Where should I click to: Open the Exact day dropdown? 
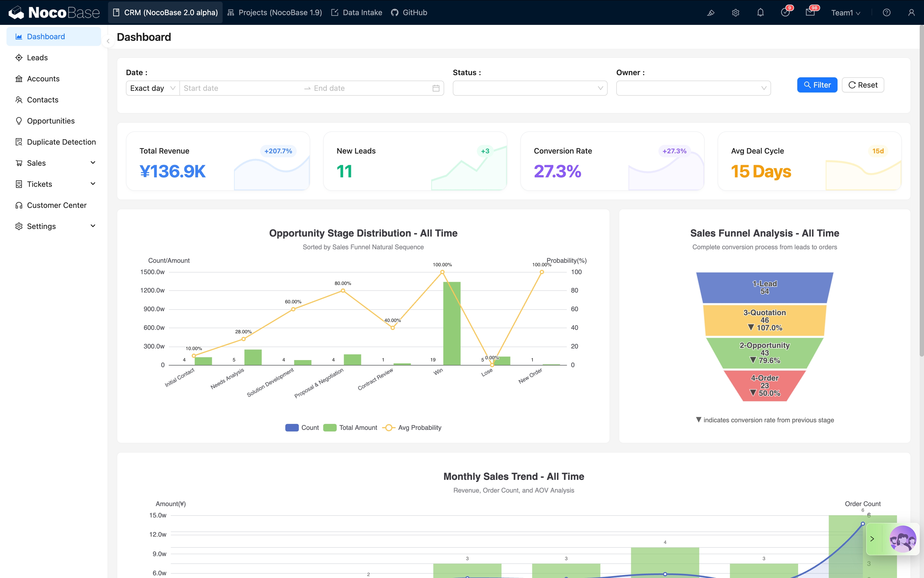152,88
